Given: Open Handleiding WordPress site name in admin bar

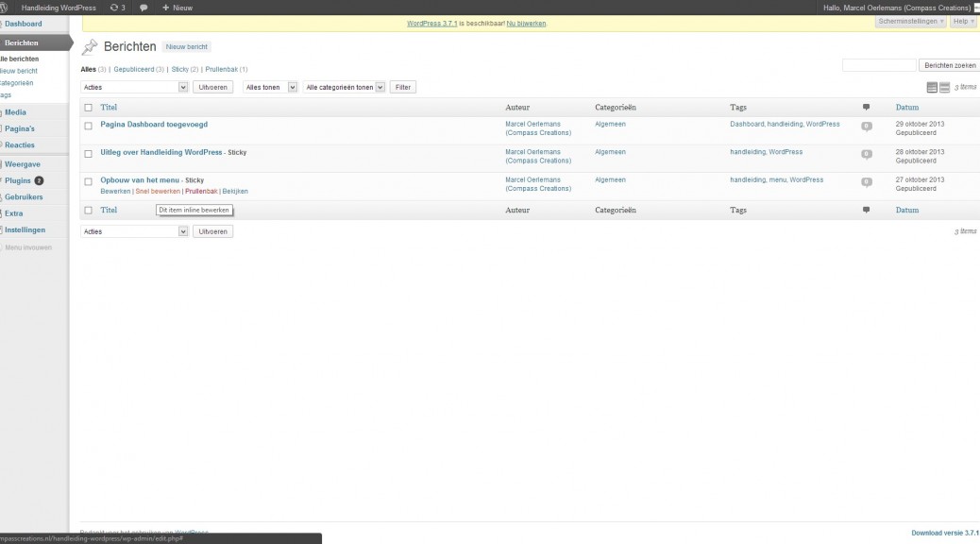Looking at the screenshot, I should (x=59, y=8).
